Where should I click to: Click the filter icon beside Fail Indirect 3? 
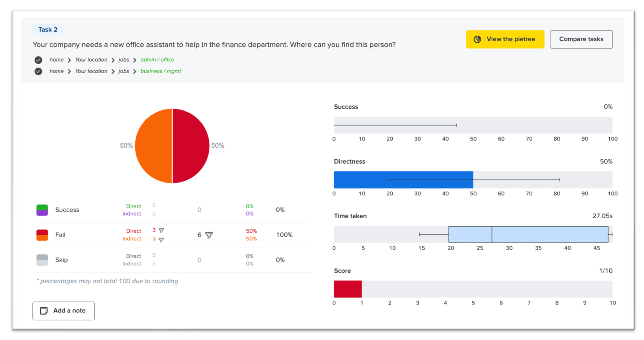click(161, 240)
